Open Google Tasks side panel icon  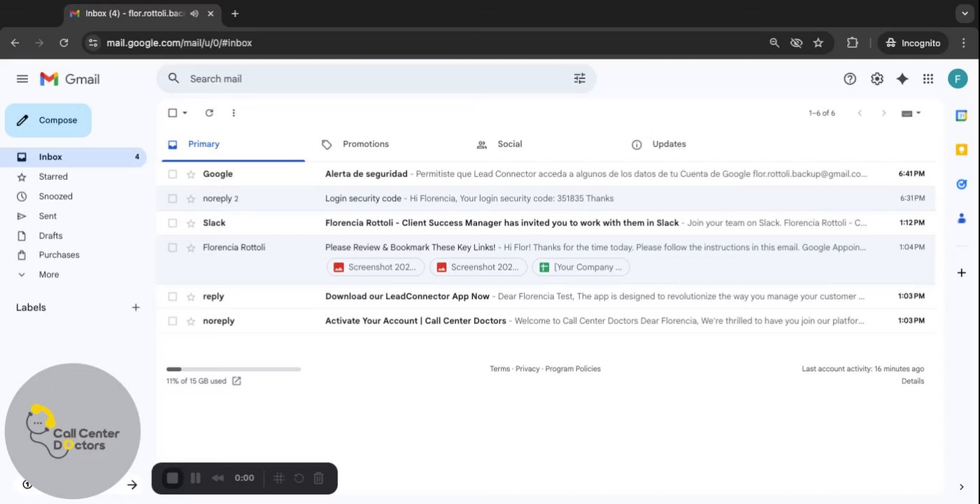(961, 184)
